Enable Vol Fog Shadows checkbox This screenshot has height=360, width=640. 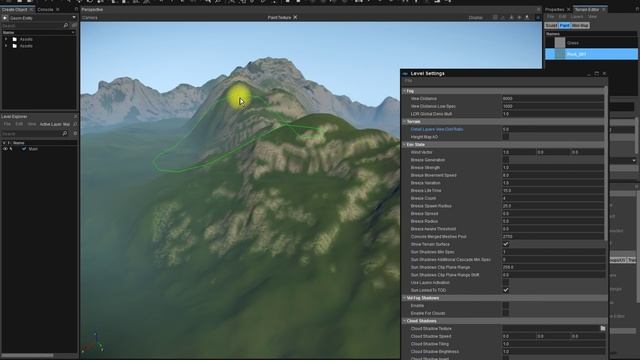(506, 305)
